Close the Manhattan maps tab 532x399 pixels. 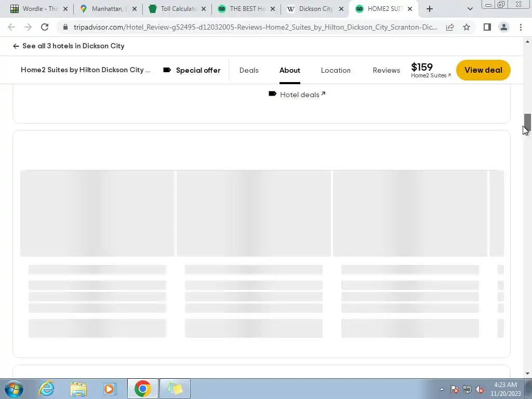pyautogui.click(x=135, y=9)
